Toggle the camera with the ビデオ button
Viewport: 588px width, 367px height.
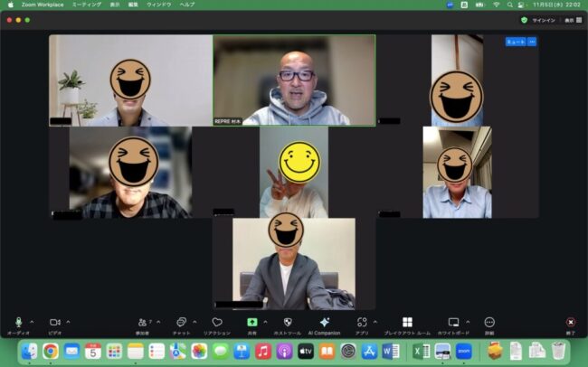pos(54,323)
